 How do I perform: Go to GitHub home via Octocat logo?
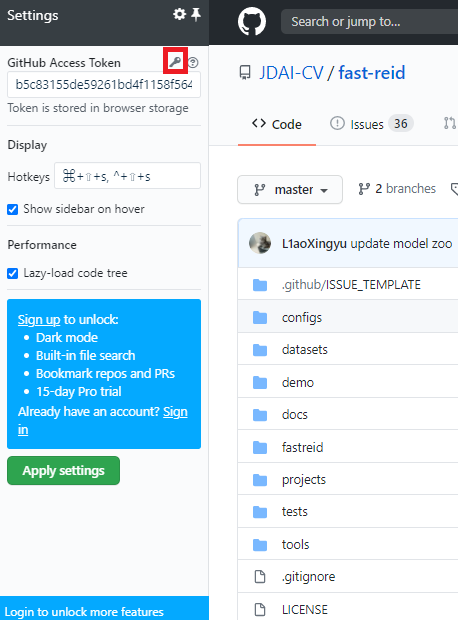pos(252,21)
